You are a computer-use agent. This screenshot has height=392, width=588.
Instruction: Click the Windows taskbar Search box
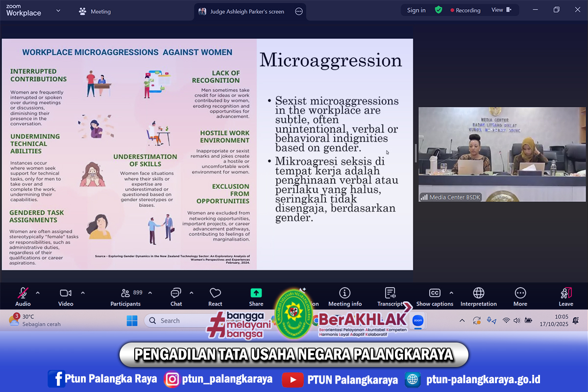pyautogui.click(x=176, y=320)
